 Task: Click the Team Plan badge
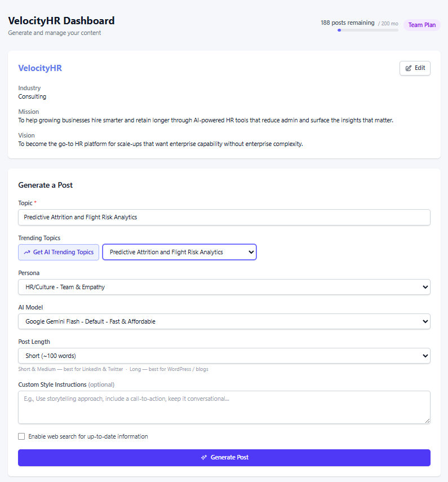coord(422,25)
